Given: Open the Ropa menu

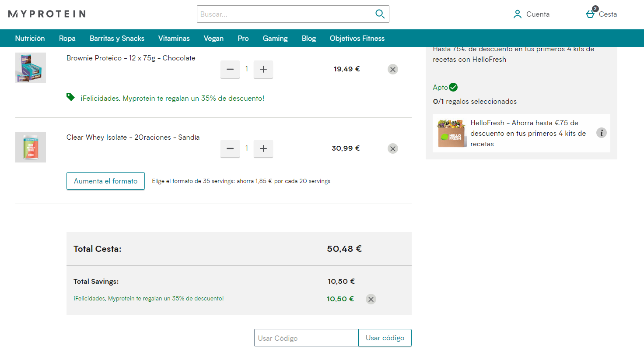Looking at the screenshot, I should pos(67,38).
